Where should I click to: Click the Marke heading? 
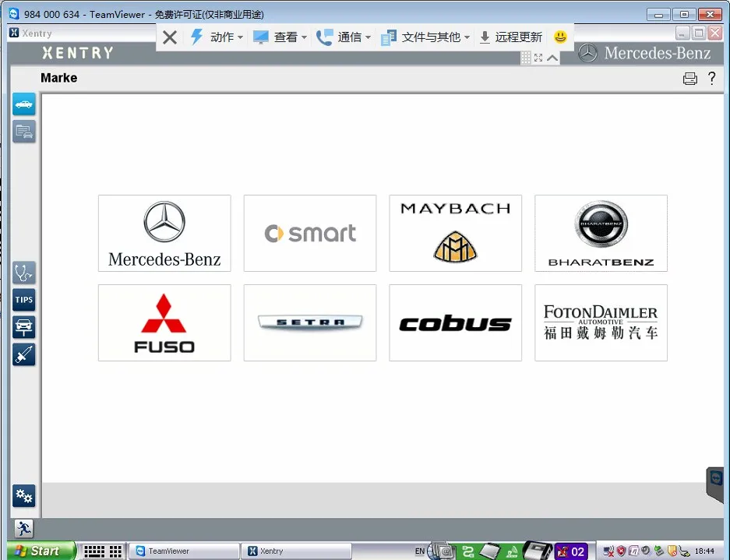(58, 78)
